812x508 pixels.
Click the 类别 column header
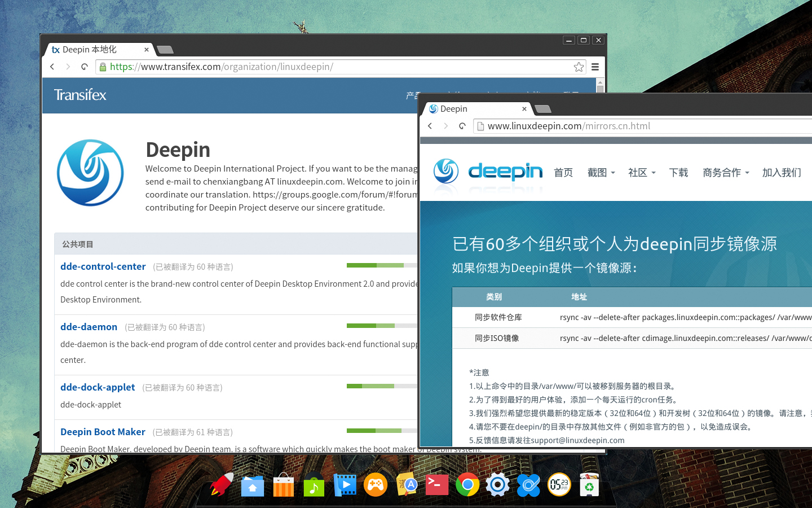tap(494, 297)
